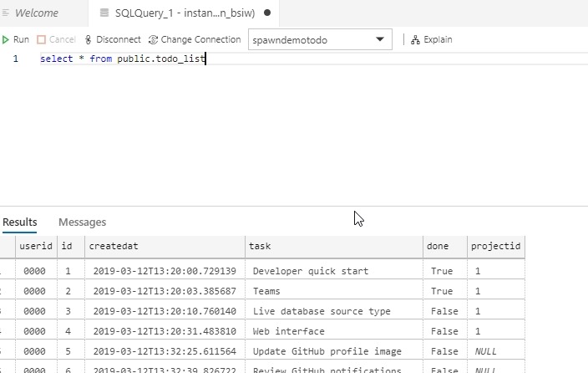588x373 pixels.
Task: Click the Cancel stop square icon
Action: click(x=41, y=39)
